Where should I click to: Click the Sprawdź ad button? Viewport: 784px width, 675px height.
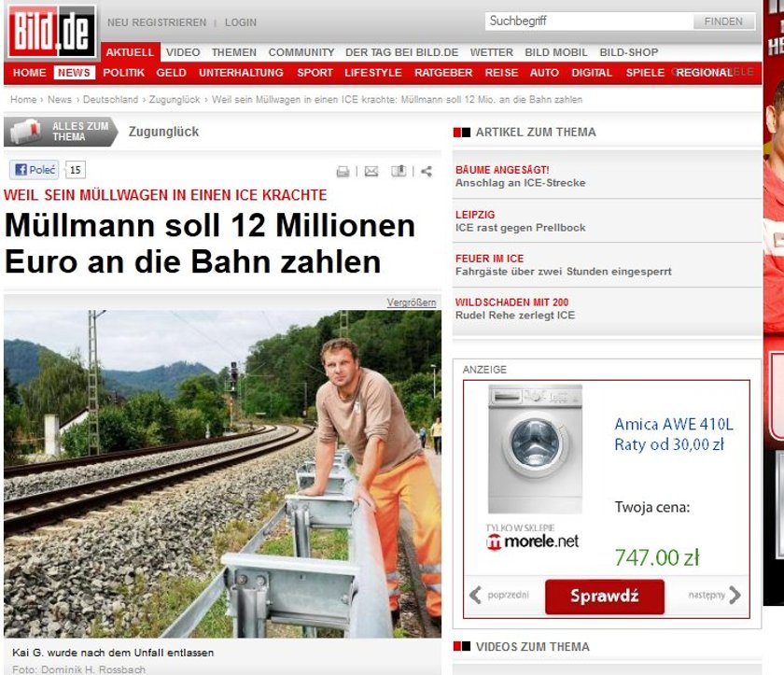[605, 596]
